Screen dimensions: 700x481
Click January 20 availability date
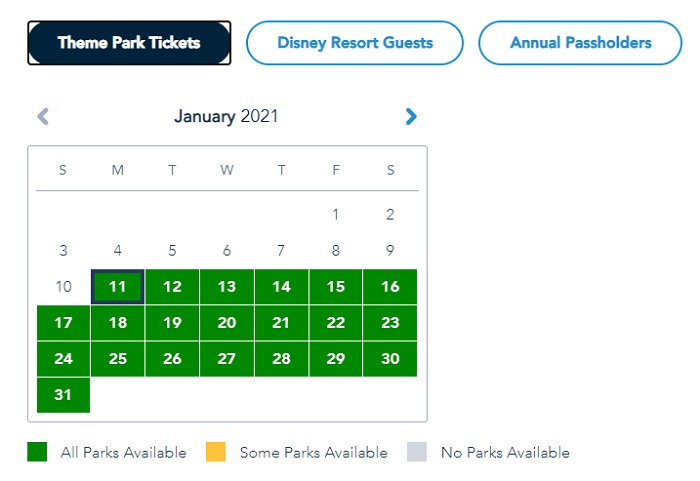pos(227,323)
